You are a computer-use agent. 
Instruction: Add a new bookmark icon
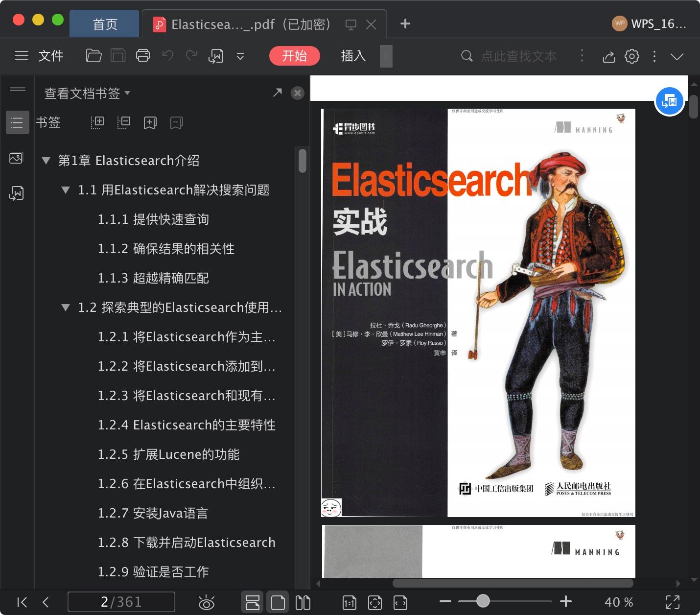coord(150,122)
